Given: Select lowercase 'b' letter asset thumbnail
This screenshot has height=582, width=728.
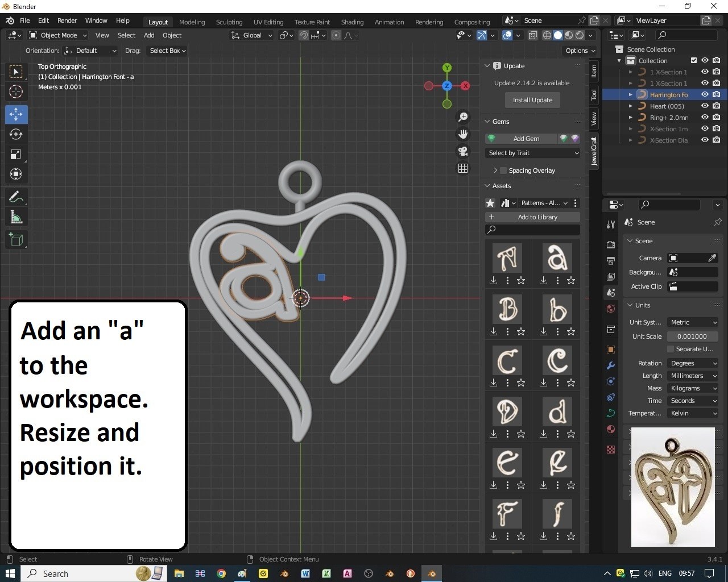Looking at the screenshot, I should [x=557, y=310].
